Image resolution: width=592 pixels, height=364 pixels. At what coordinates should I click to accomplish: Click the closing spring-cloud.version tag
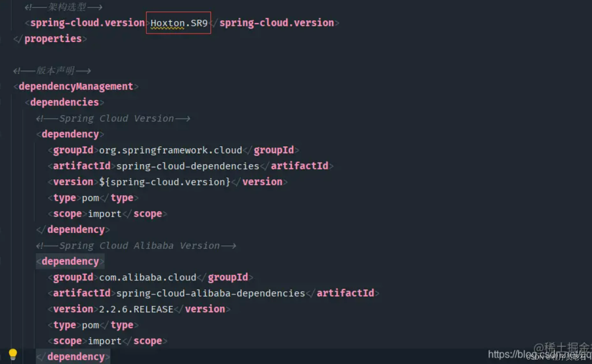pyautogui.click(x=275, y=23)
